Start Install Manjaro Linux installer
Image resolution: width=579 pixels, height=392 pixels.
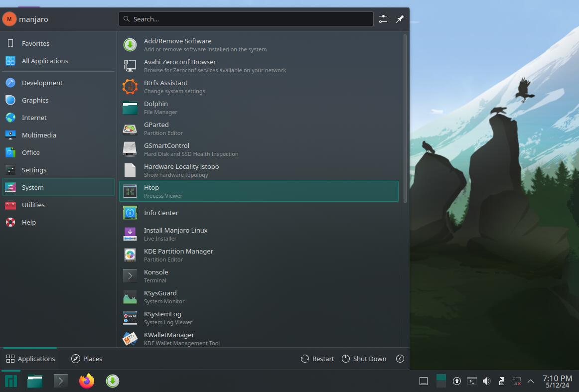click(259, 234)
